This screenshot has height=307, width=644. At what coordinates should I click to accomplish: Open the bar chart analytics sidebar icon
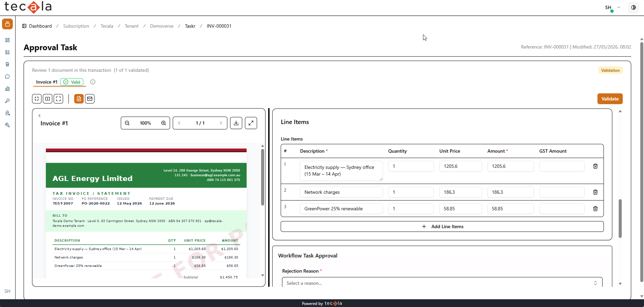(x=7, y=89)
